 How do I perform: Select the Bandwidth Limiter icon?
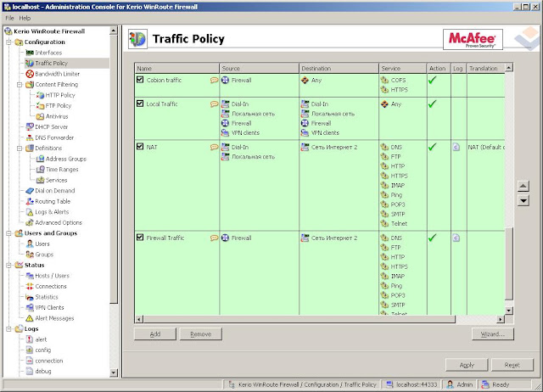point(30,74)
